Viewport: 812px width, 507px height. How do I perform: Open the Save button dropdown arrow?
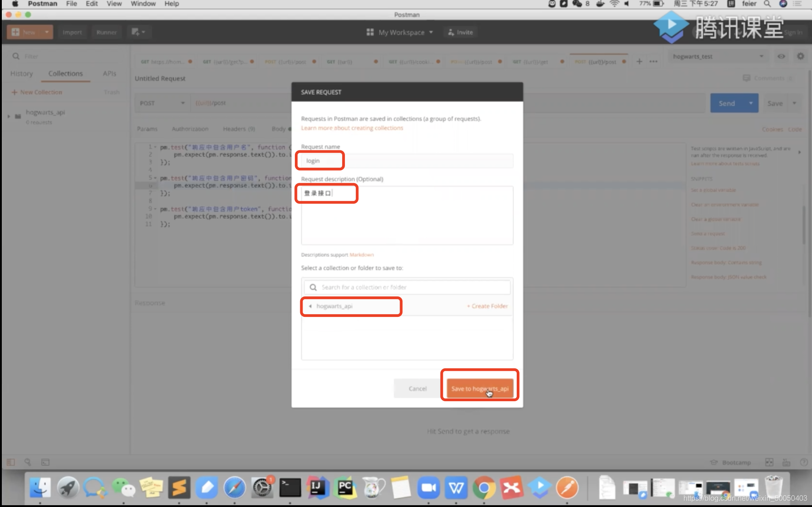pos(794,103)
